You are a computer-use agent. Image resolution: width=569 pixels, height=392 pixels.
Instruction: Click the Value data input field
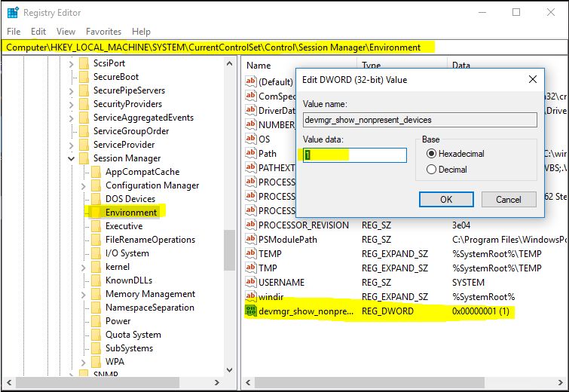click(x=354, y=155)
